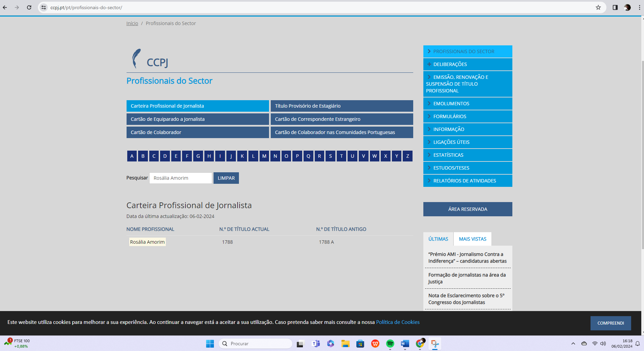Bookmark this page with the star icon
The image size is (644, 351).
pos(598,7)
